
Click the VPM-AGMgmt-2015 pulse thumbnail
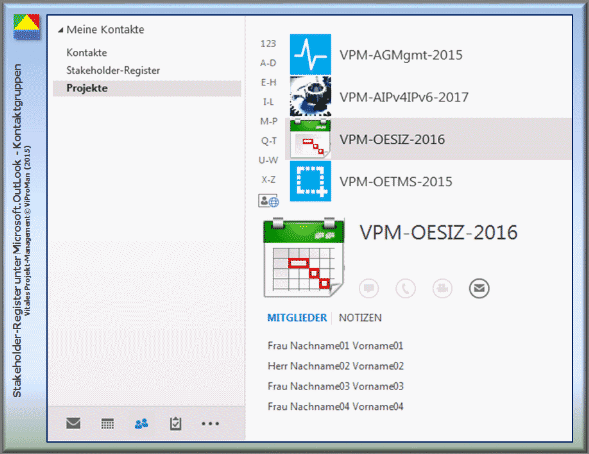pyautogui.click(x=310, y=54)
